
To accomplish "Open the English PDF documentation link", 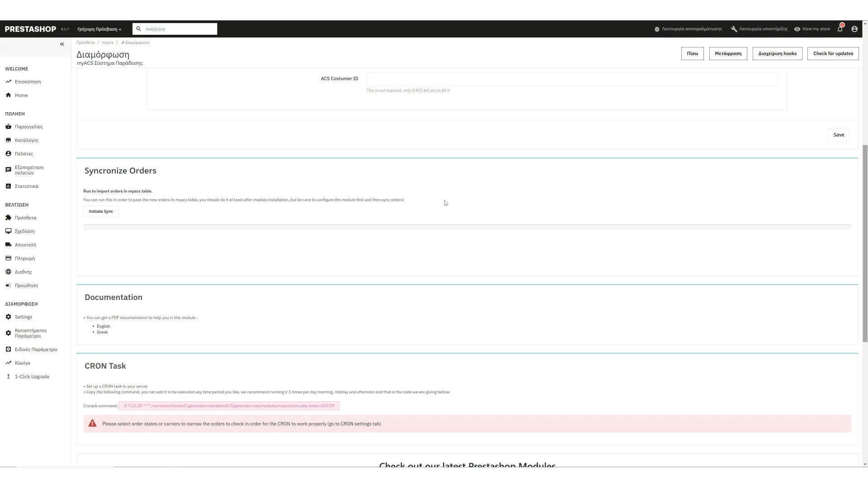I will (103, 326).
